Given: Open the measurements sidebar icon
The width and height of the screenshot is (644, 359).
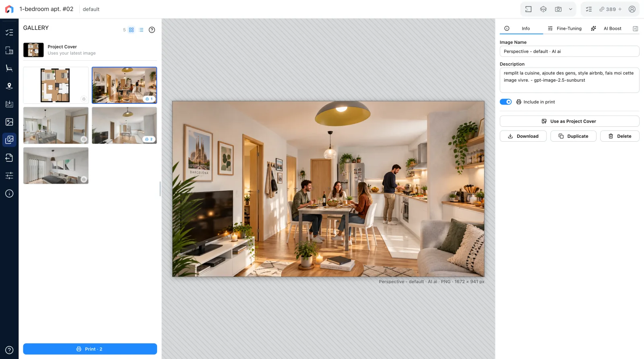Looking at the screenshot, I should point(9,104).
